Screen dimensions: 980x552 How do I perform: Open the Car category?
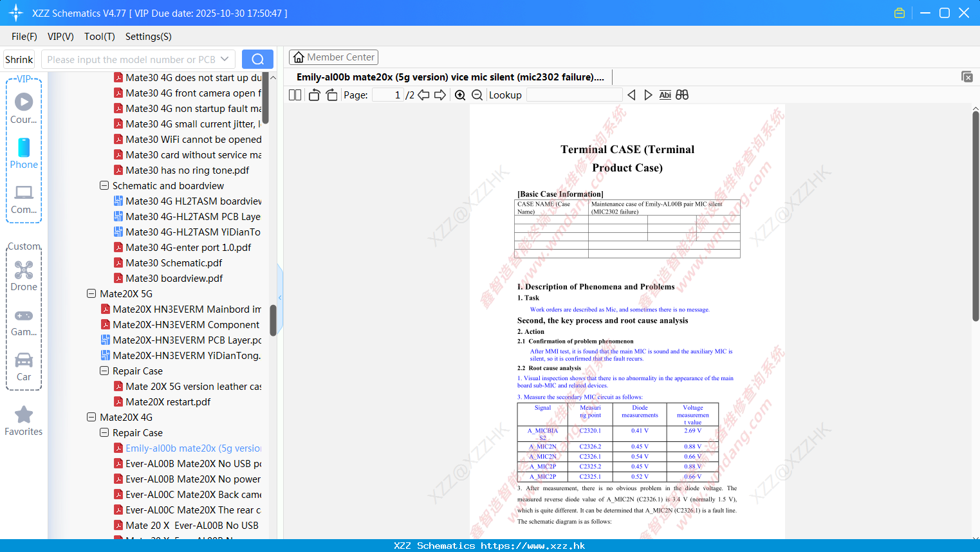click(24, 367)
